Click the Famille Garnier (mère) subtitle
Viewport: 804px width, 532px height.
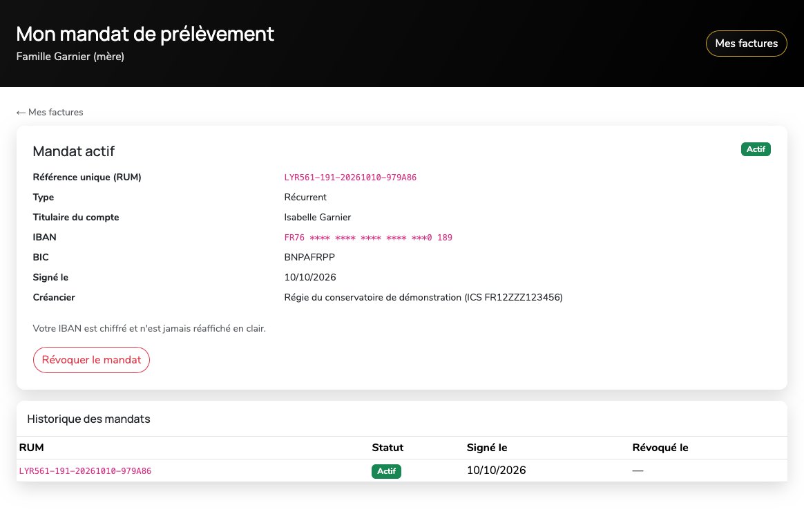[70, 57]
